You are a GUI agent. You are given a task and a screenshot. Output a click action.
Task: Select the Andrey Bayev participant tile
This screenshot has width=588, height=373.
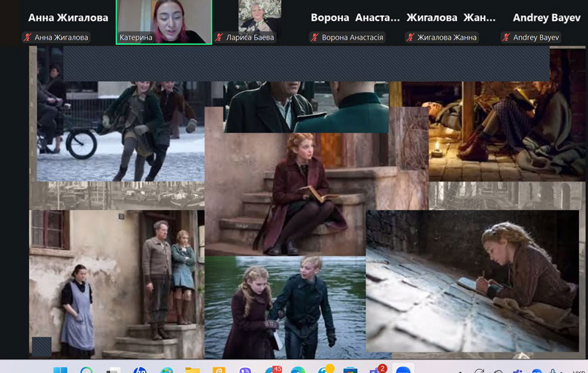pos(546,18)
